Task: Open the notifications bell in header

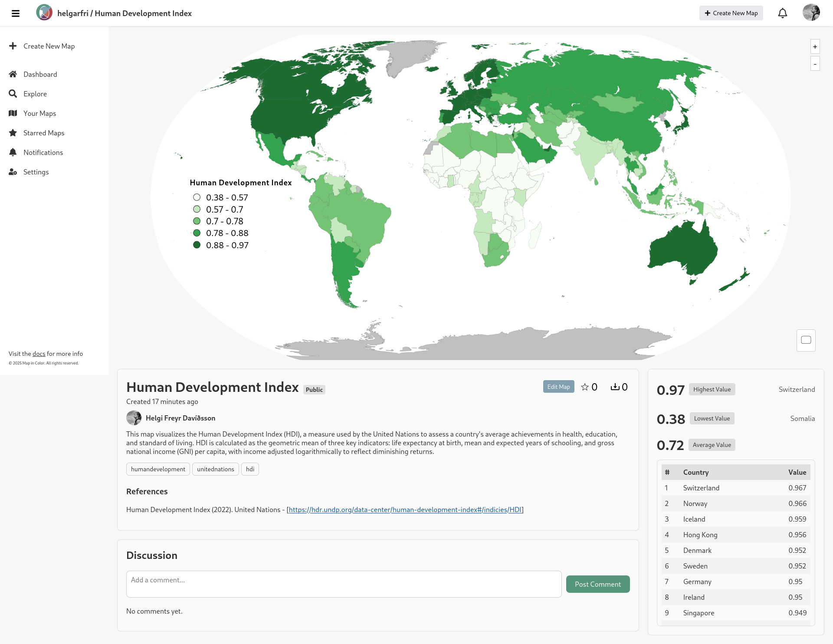Action: [x=782, y=13]
